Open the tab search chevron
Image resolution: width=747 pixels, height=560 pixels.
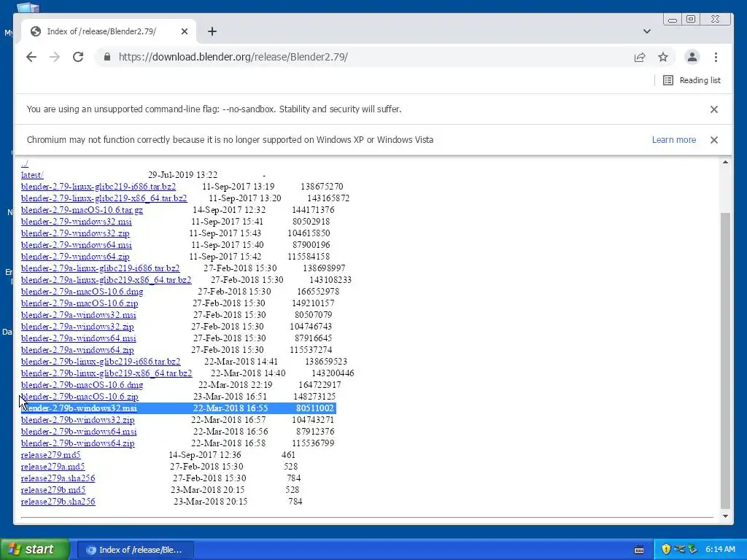coord(646,31)
